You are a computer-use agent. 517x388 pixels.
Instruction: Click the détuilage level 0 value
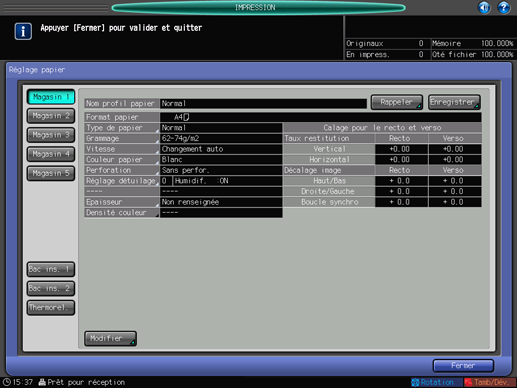166,181
